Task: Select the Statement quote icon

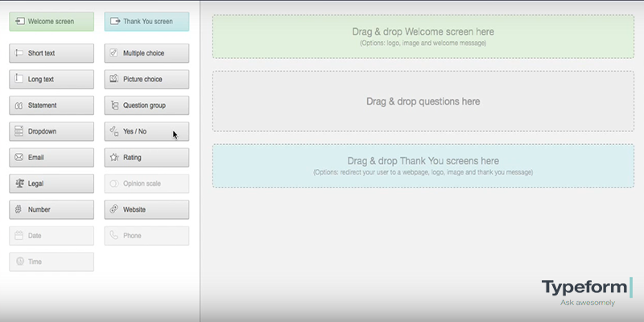Action: [19, 105]
